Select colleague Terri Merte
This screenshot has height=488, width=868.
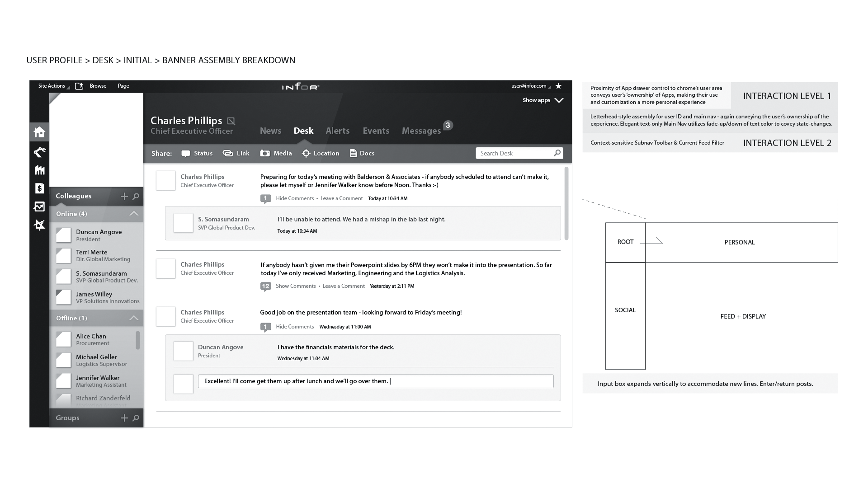tap(97, 256)
